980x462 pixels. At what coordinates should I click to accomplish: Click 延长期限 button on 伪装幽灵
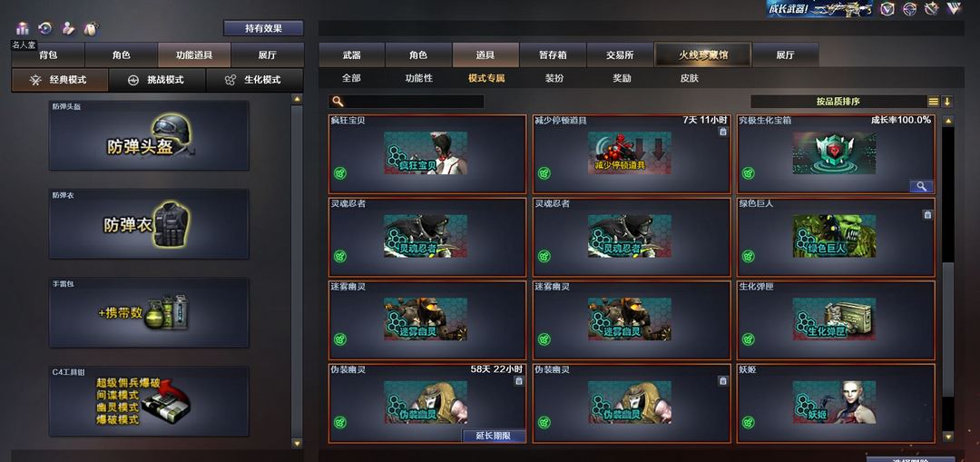pos(494,436)
